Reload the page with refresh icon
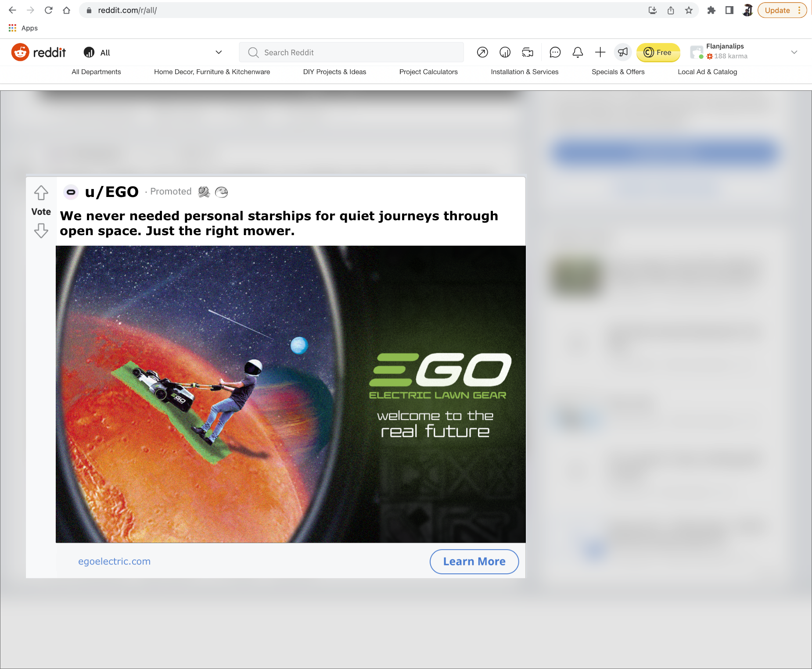 (x=48, y=10)
